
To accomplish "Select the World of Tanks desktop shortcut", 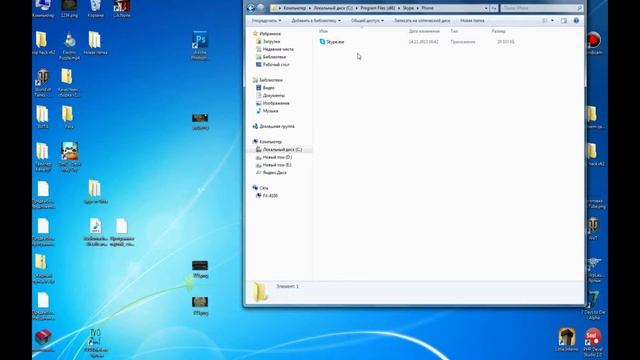I will (42, 83).
